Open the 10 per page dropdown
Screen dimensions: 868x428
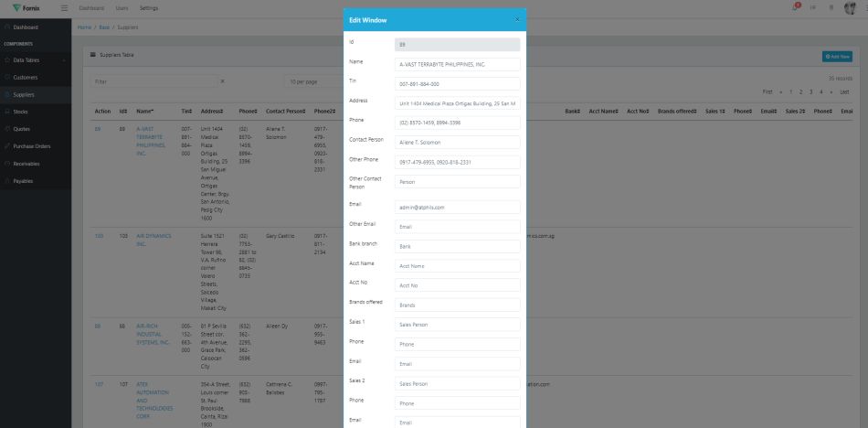tap(311, 81)
